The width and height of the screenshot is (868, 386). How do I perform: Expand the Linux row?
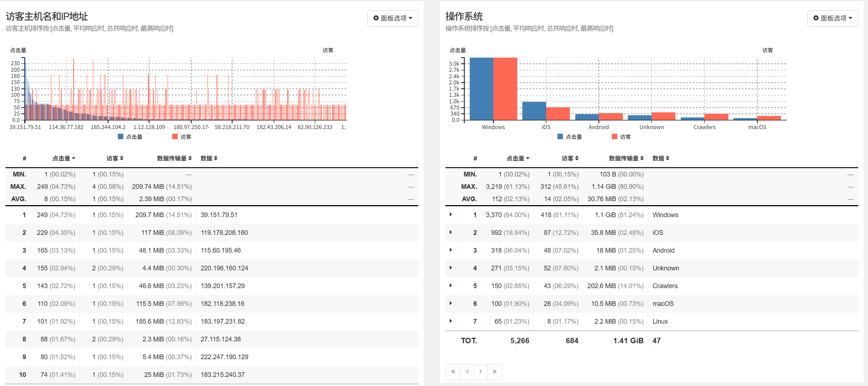[451, 321]
